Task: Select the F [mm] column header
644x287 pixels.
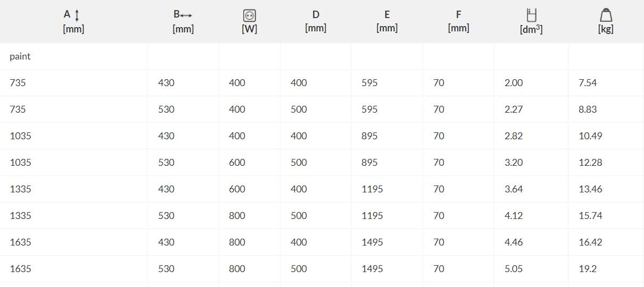Action: tap(458, 21)
